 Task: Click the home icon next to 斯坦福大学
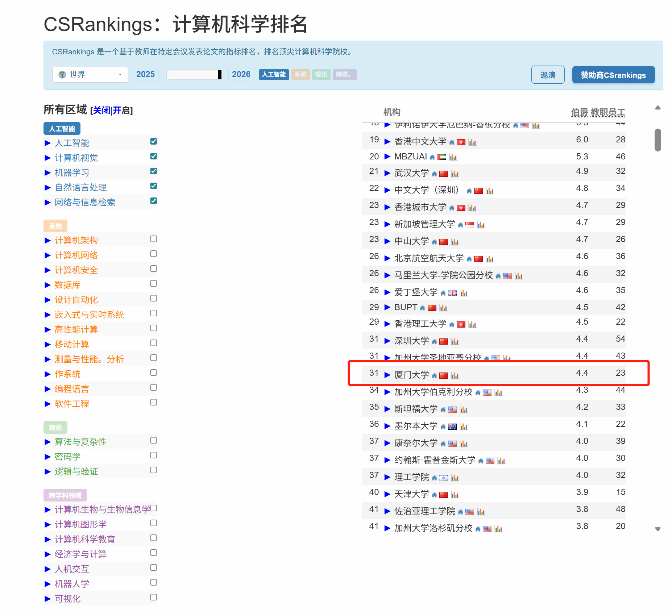(x=443, y=410)
